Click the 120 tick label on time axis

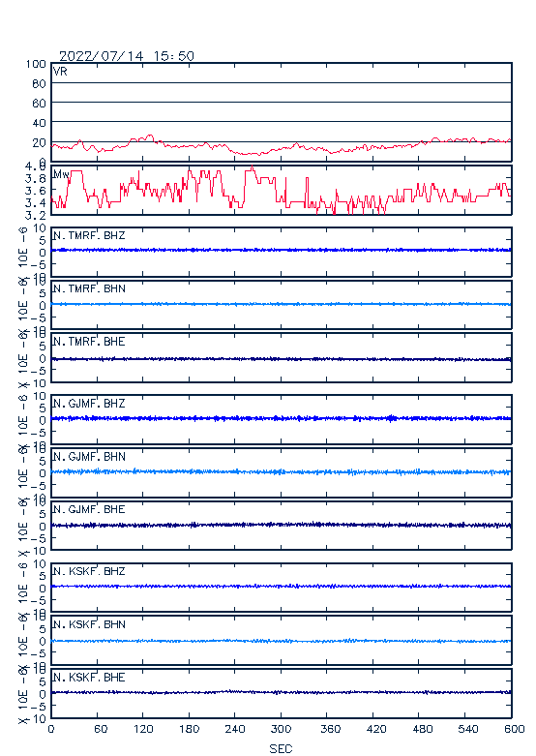click(x=143, y=729)
